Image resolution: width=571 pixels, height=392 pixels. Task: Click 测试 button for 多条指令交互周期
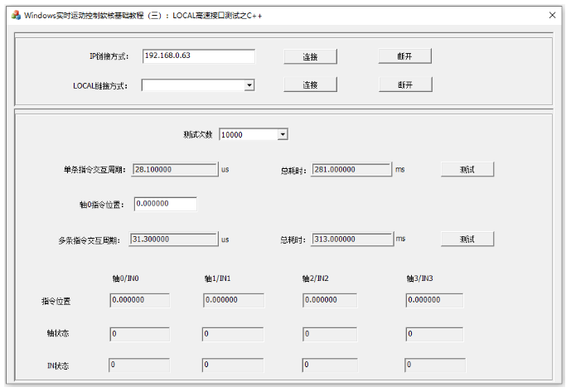(467, 239)
